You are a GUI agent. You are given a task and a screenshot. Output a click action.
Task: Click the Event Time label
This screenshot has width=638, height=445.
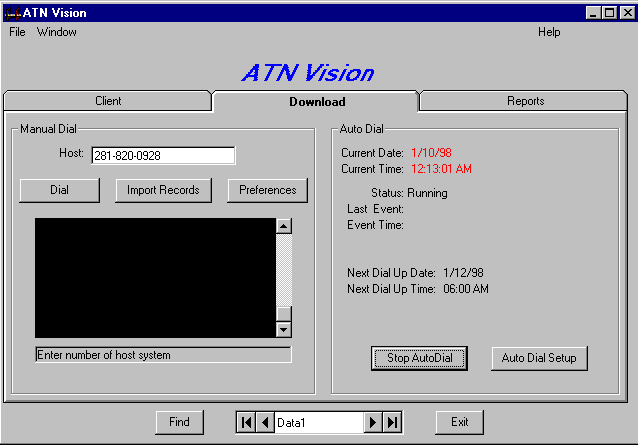tap(375, 225)
